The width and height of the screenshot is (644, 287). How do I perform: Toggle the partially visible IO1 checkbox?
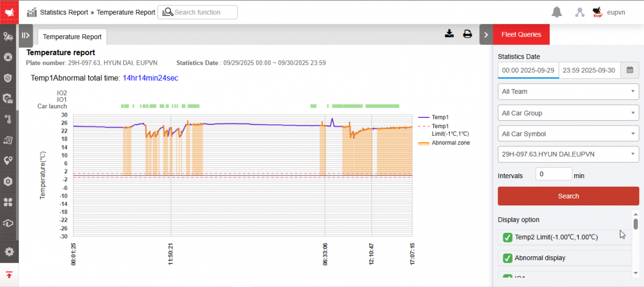point(507,277)
